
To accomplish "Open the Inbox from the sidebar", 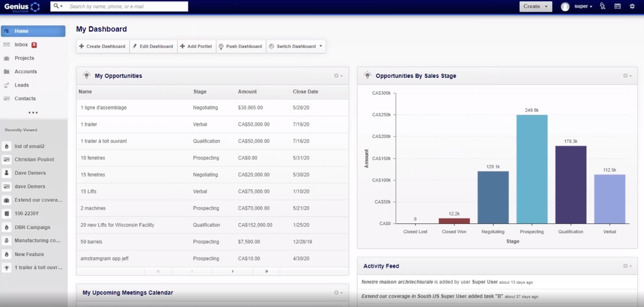I will (x=21, y=44).
